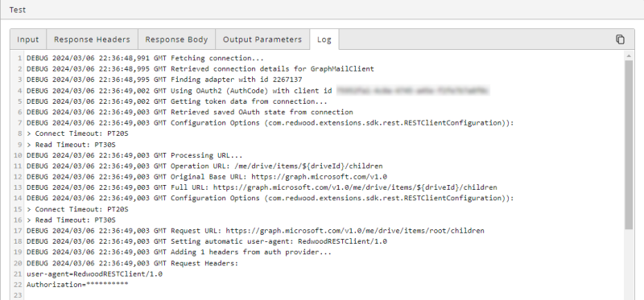Select the Response Body tab

pyautogui.click(x=176, y=39)
